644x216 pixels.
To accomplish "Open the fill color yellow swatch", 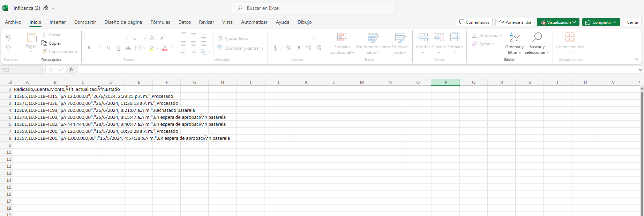I will 151,48.
